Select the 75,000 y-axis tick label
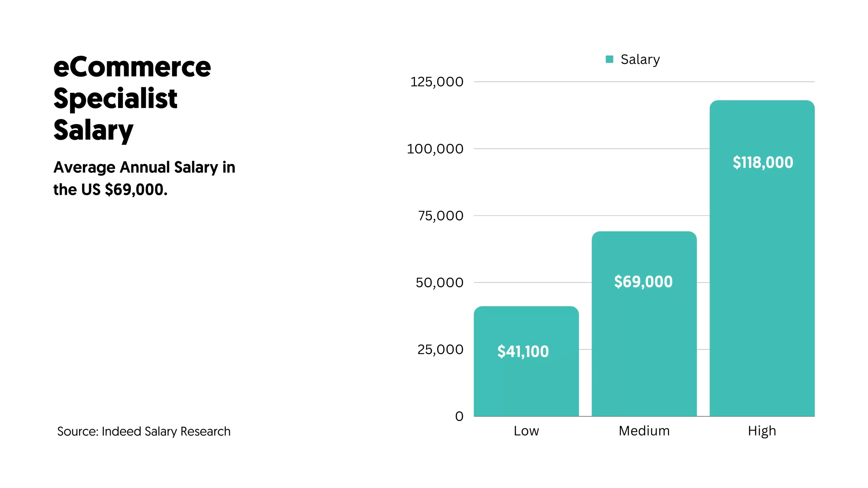 (x=440, y=216)
